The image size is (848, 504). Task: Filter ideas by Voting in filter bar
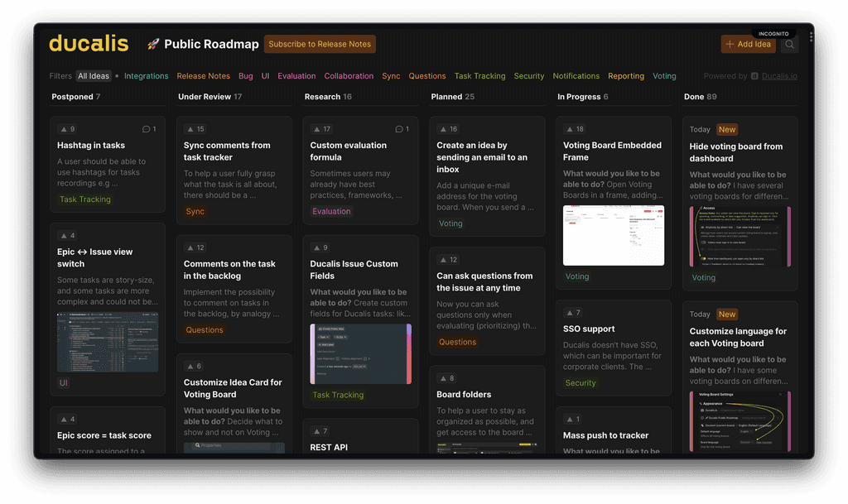coord(664,76)
